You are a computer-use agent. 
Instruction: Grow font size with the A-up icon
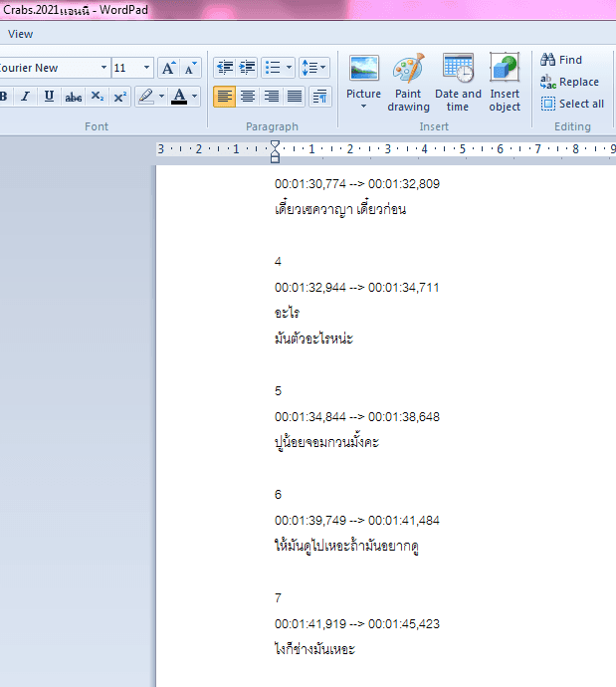point(168,68)
